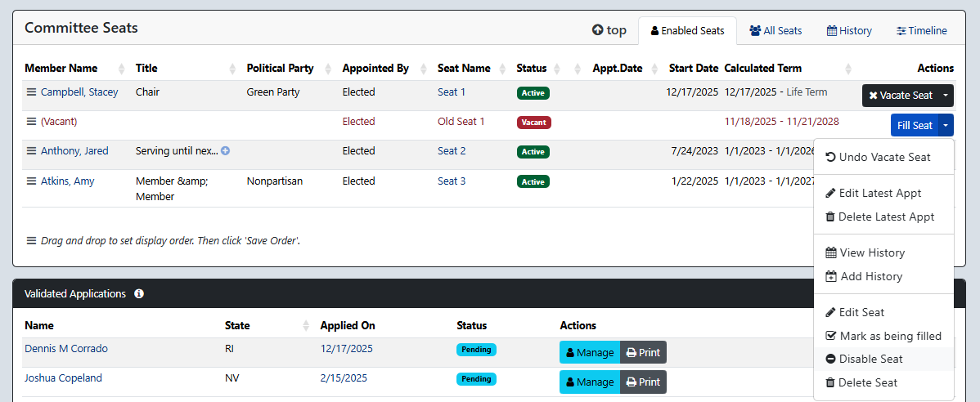Click the top arrow link
980x402 pixels.
[609, 30]
